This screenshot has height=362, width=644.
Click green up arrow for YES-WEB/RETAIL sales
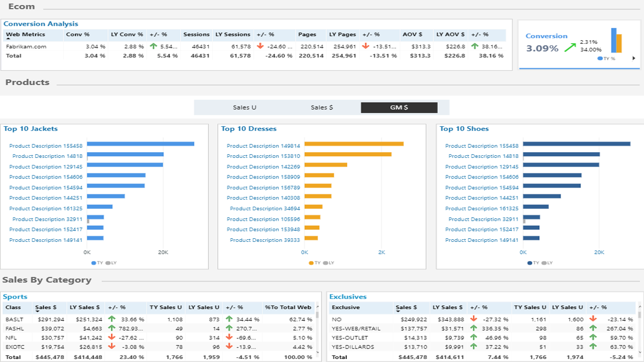pos(473,328)
